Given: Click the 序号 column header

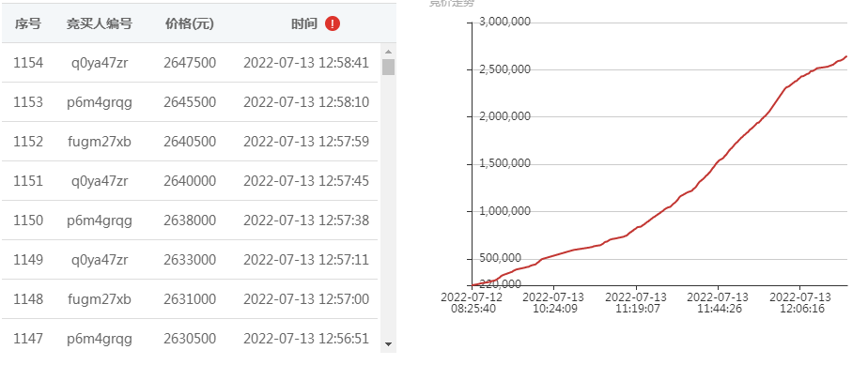Looking at the screenshot, I should pyautogui.click(x=27, y=23).
